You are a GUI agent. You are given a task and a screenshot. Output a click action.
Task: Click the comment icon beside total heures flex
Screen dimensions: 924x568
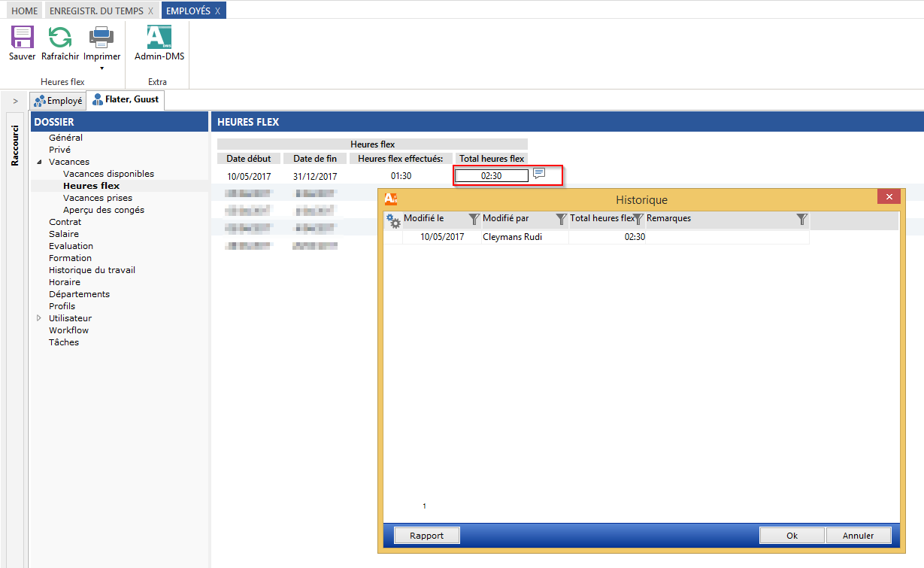tap(539, 174)
